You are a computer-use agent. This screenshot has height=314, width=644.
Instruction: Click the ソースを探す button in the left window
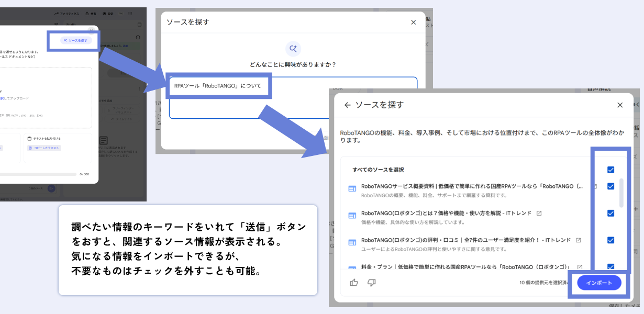pos(75,40)
